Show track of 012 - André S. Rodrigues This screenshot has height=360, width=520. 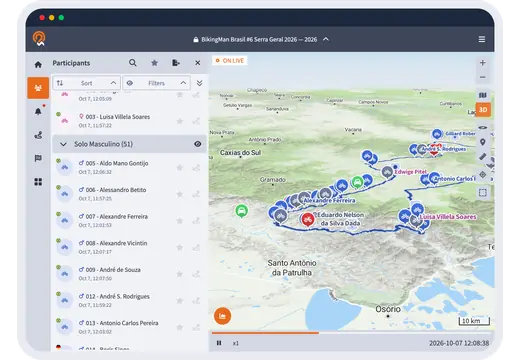pyautogui.click(x=196, y=301)
